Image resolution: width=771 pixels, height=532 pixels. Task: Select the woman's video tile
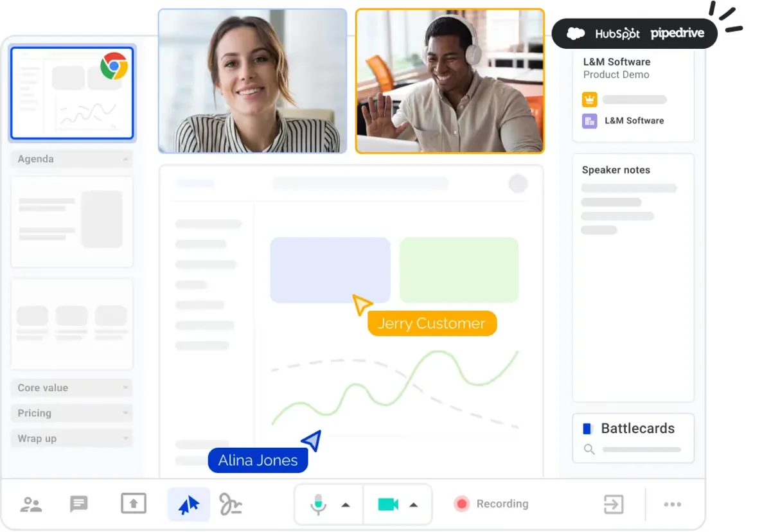(x=253, y=81)
